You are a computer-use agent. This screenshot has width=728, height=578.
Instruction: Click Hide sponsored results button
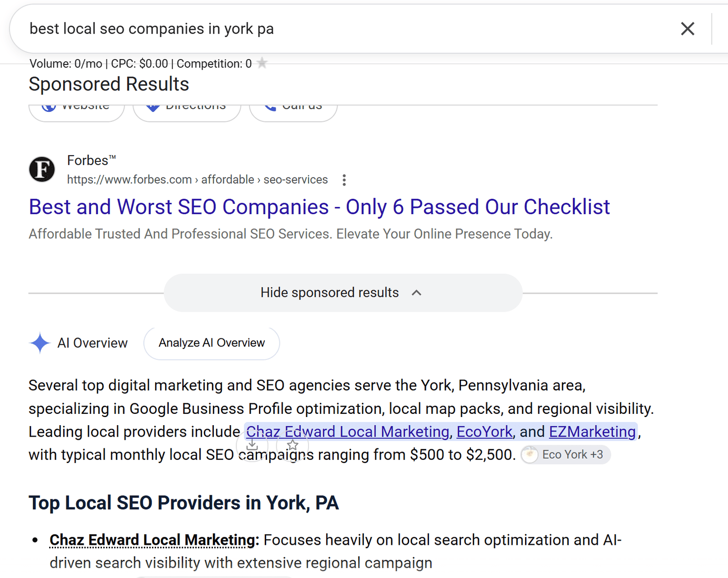(343, 293)
